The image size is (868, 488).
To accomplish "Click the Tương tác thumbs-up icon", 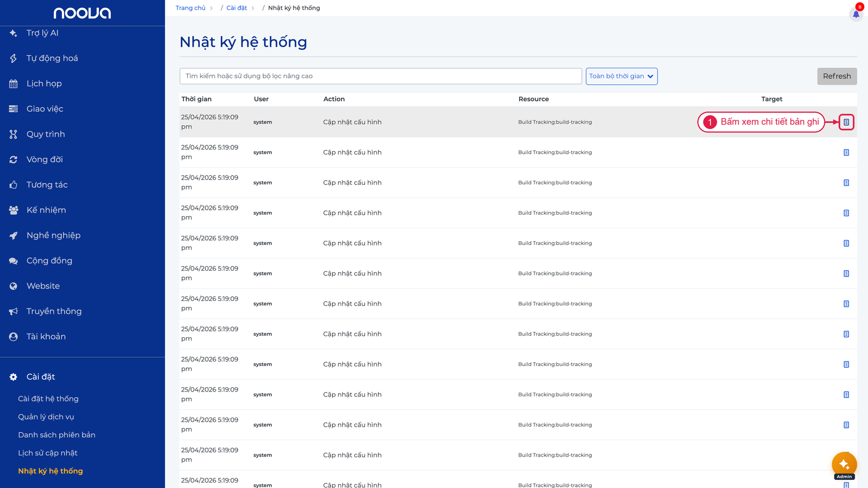I will [14, 185].
